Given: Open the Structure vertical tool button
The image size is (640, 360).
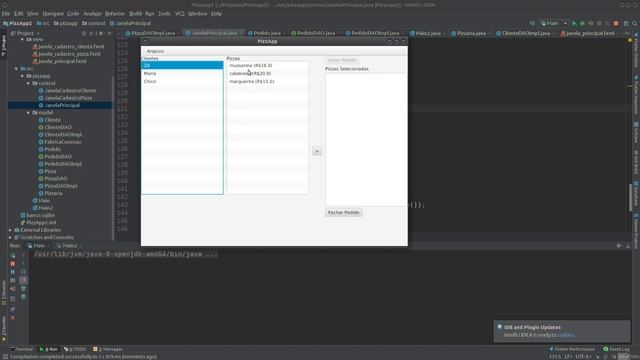Looking at the screenshot, I should point(4,292).
